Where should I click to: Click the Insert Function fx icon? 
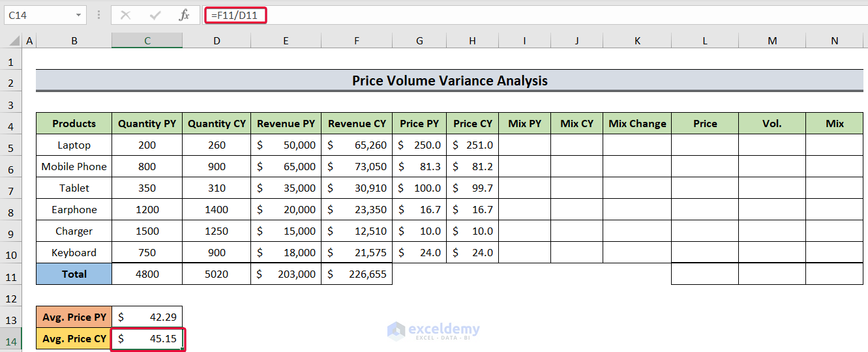(185, 15)
